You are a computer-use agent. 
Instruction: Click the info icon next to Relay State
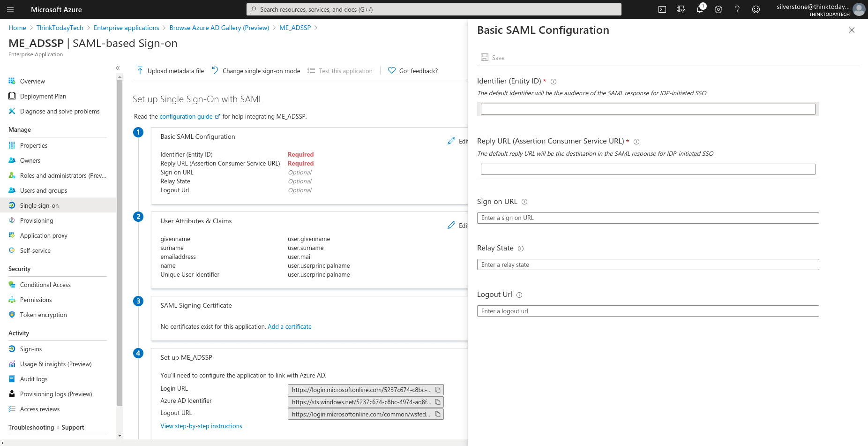click(521, 249)
